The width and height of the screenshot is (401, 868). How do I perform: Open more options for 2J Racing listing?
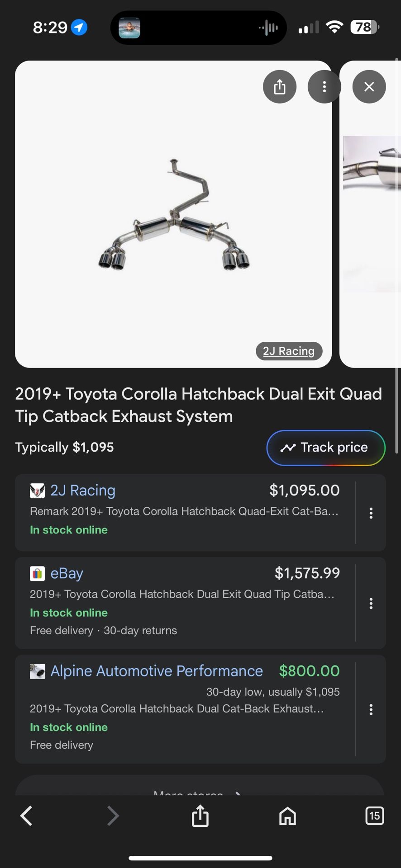(x=371, y=513)
